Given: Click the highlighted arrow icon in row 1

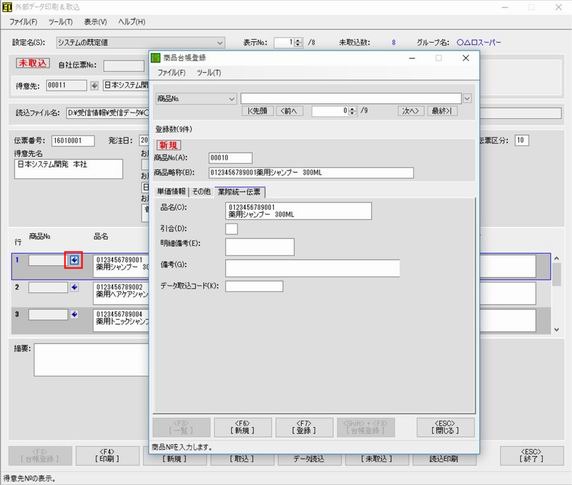Looking at the screenshot, I should click(74, 260).
